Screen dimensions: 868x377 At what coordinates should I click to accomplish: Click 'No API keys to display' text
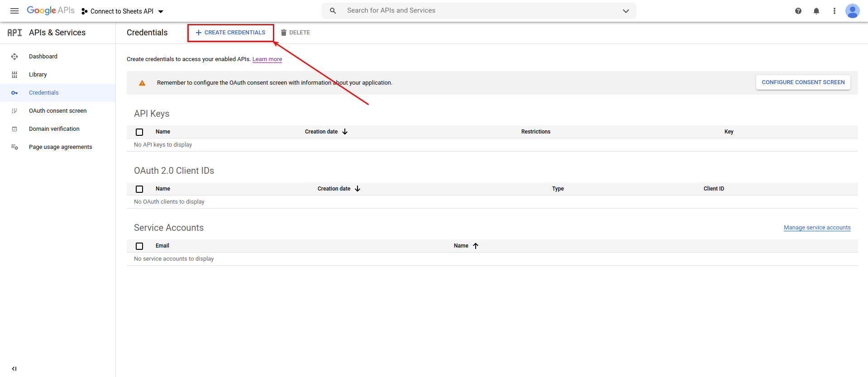(x=163, y=145)
